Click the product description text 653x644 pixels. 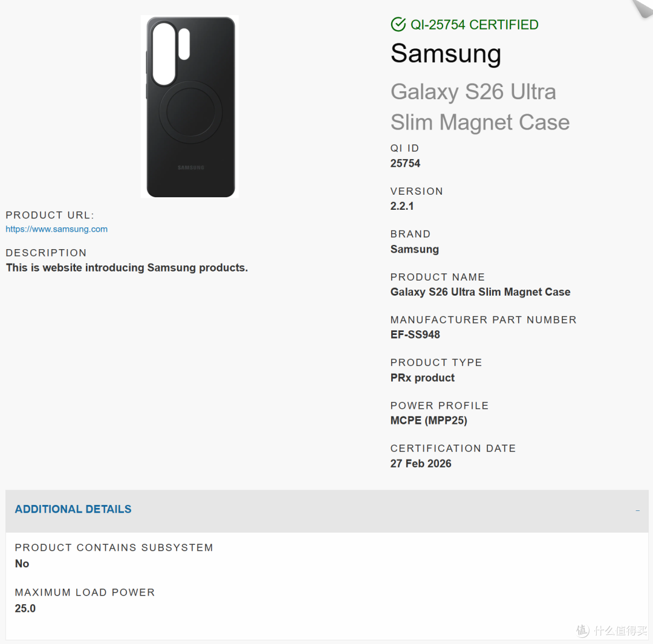click(x=126, y=267)
